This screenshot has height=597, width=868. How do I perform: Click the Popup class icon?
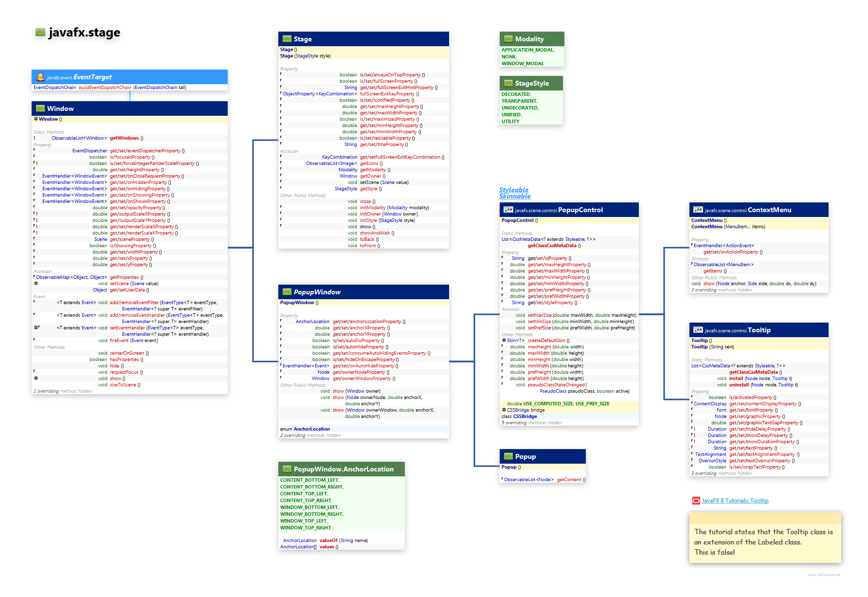pos(508,456)
